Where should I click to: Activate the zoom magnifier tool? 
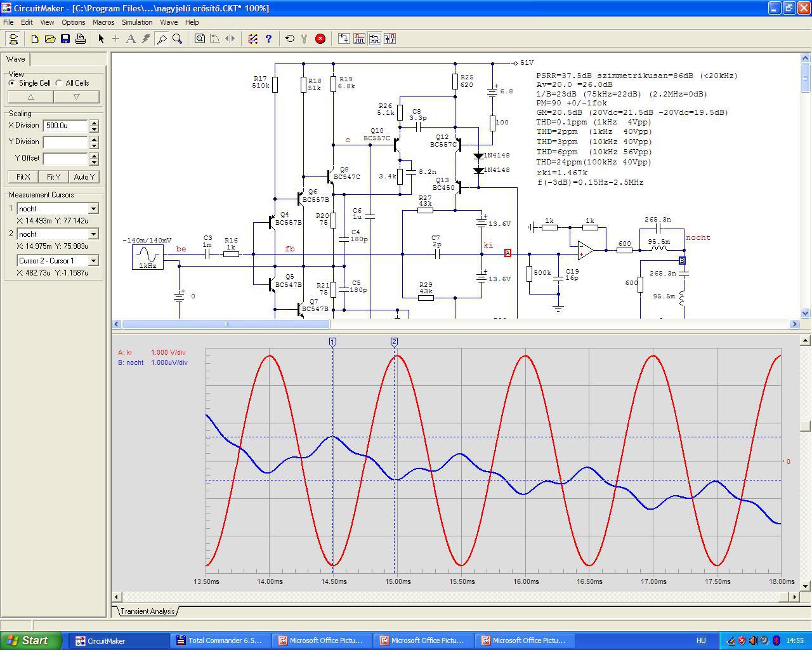(178, 39)
